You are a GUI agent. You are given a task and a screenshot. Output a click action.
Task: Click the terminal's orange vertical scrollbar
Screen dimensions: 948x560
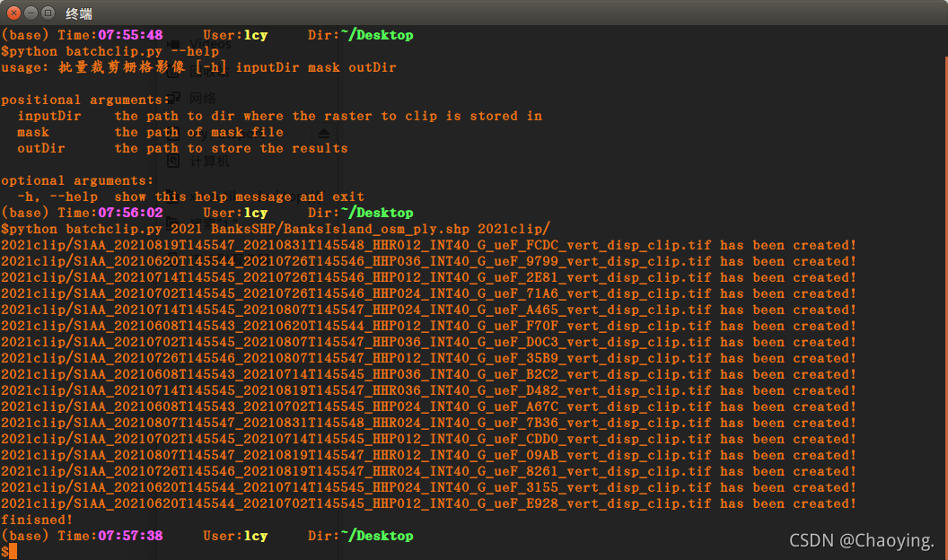pos(945,308)
